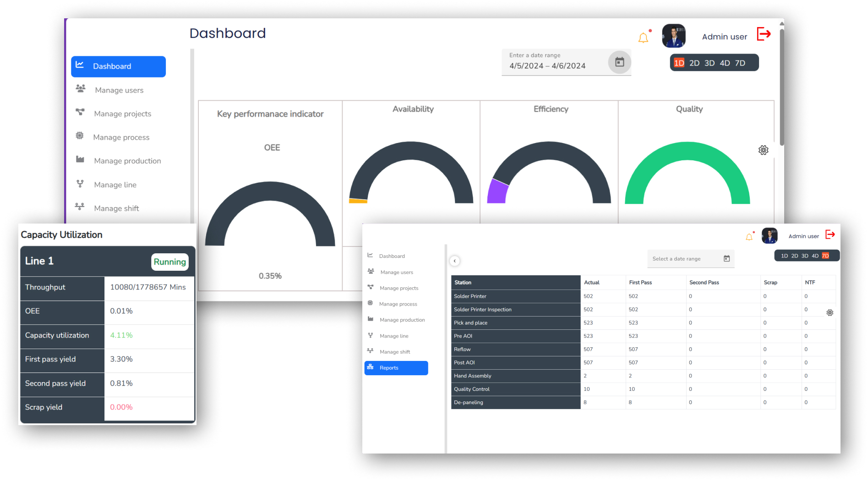
Task: Click the bell icon in the reports window
Action: tap(749, 237)
